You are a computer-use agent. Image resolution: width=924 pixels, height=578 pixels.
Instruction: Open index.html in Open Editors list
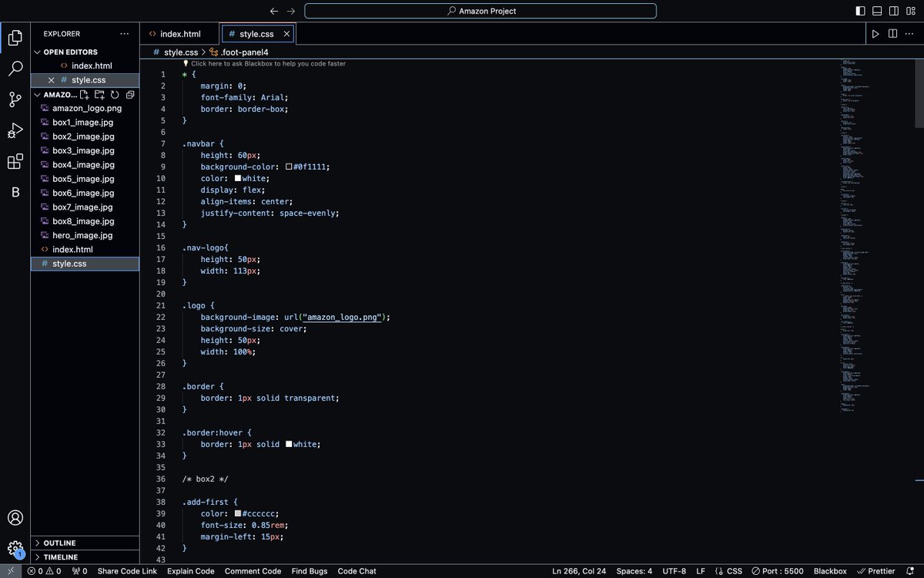point(85,66)
